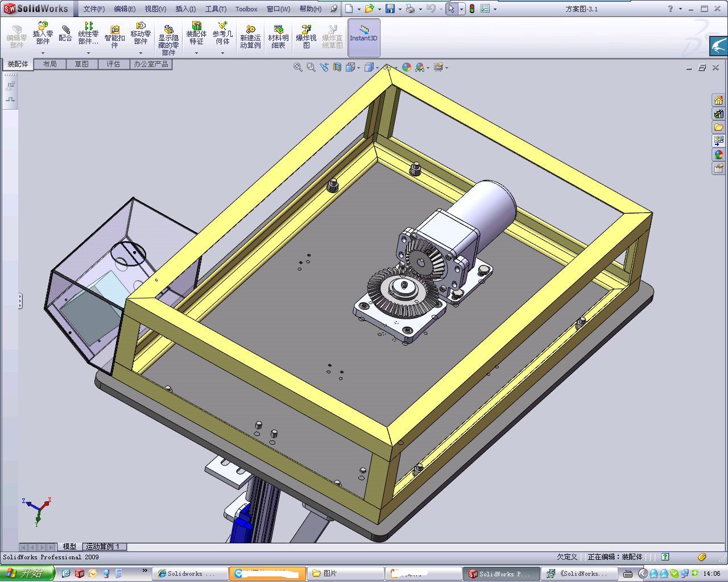Expand the collapsed feature tree panel handle
Image resolution: width=728 pixels, height=582 pixels.
point(20,301)
